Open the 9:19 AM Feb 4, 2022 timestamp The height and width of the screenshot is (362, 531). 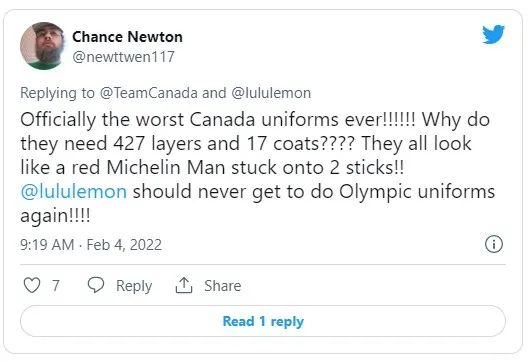pos(91,244)
